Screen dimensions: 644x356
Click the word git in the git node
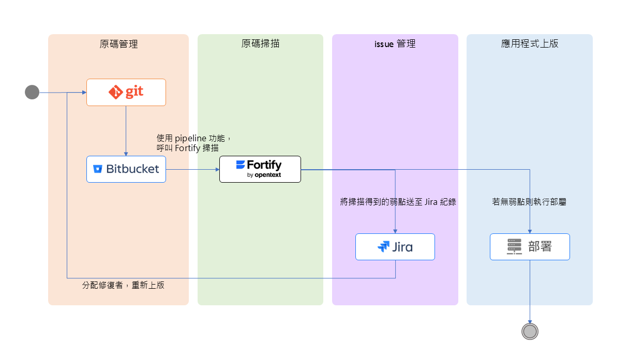click(134, 92)
